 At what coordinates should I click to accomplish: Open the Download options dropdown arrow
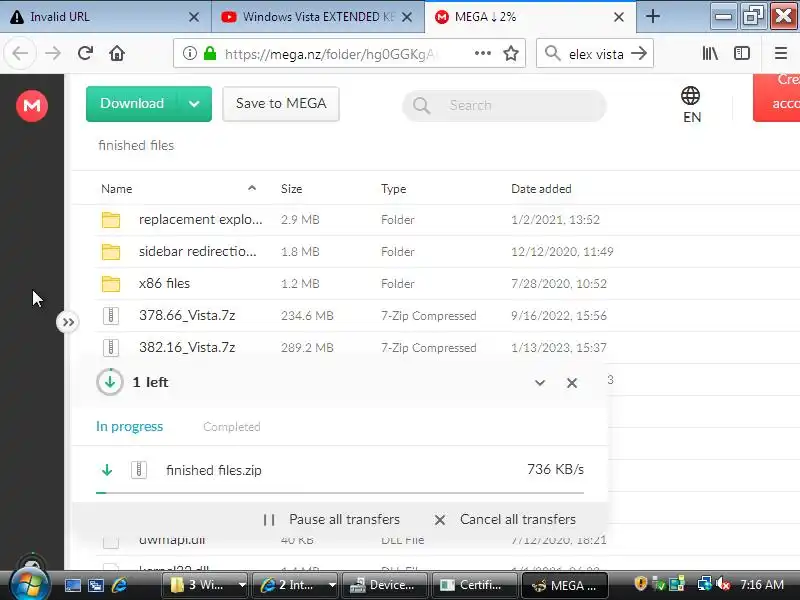tap(194, 104)
